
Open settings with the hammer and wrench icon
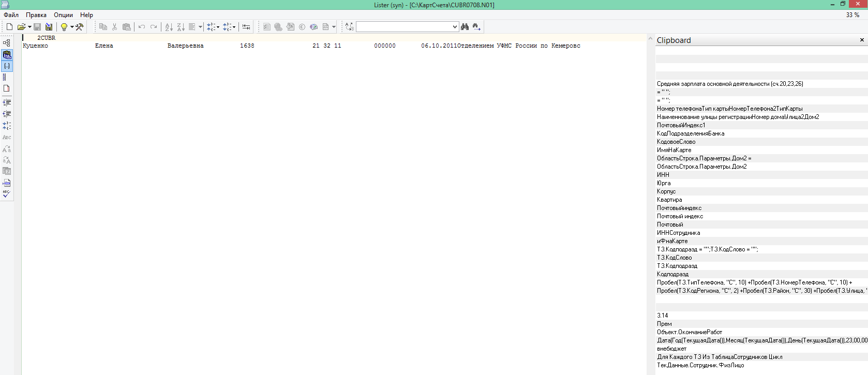click(80, 27)
